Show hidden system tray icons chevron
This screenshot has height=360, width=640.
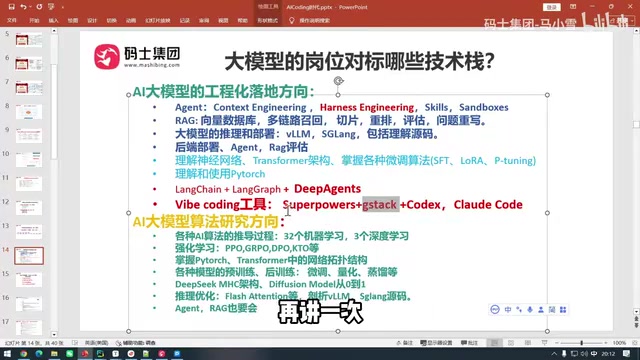pos(554,353)
